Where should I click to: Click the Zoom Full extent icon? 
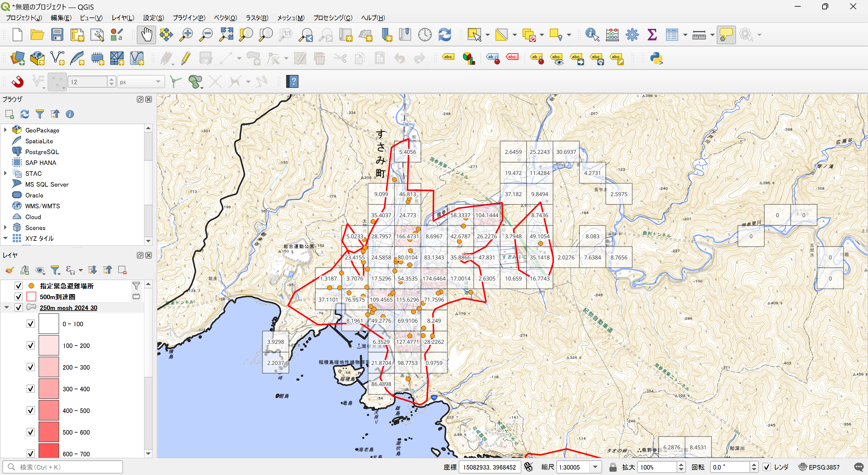[x=226, y=35]
